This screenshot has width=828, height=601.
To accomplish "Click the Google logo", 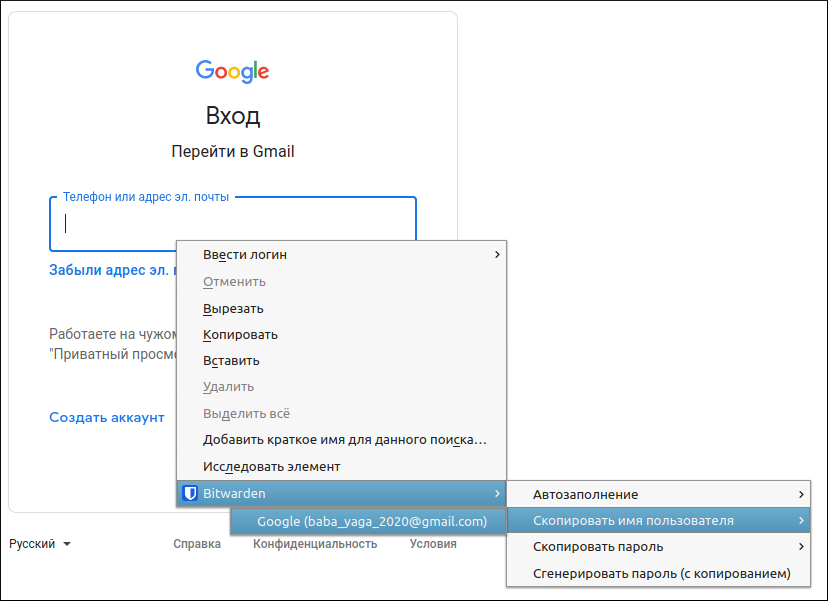I will point(232,71).
